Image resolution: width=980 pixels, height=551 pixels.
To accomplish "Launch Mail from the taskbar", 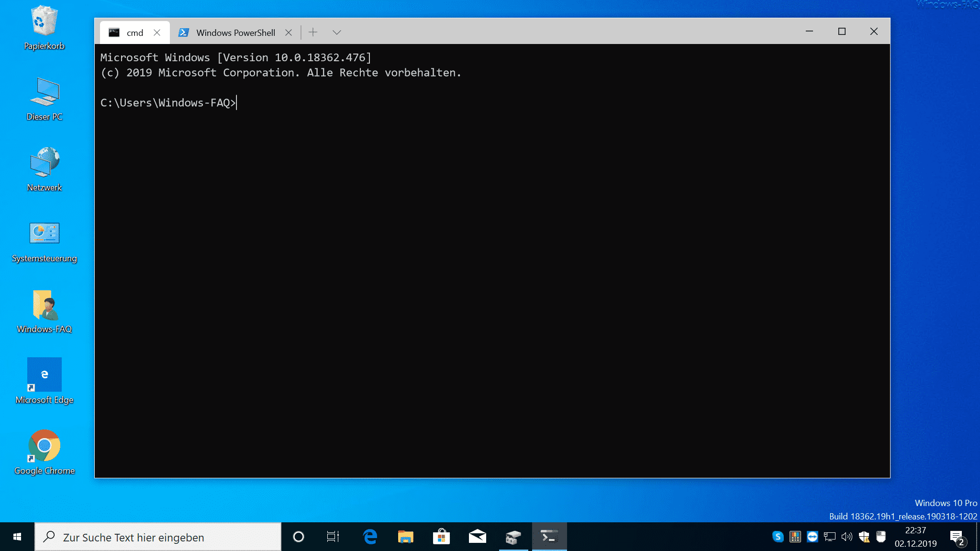I will (477, 537).
